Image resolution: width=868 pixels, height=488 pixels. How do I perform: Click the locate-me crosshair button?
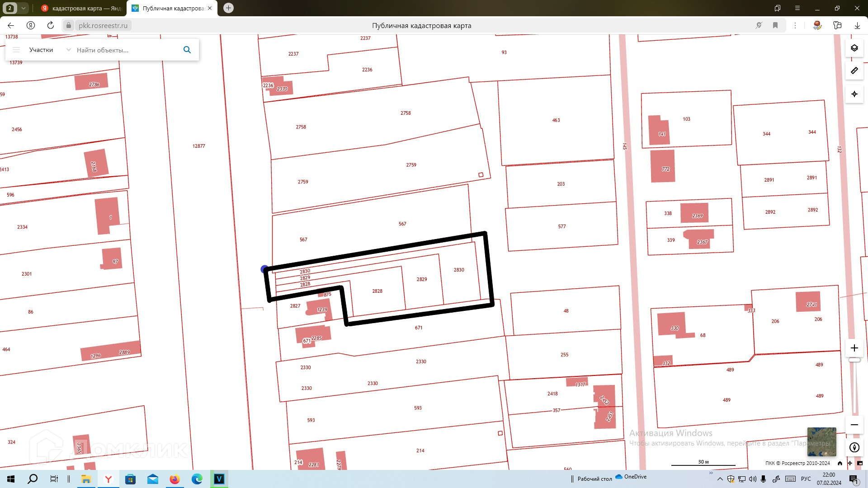pyautogui.click(x=854, y=94)
